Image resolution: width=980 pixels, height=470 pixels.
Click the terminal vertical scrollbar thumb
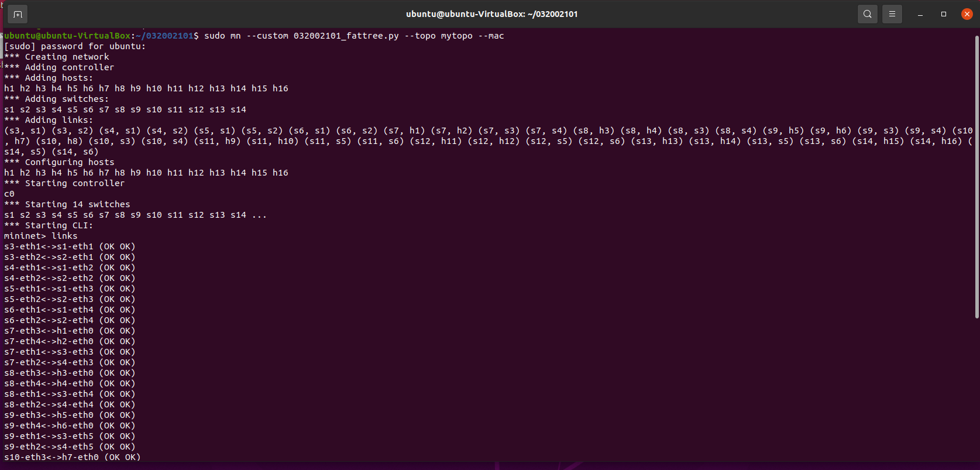click(976, 177)
